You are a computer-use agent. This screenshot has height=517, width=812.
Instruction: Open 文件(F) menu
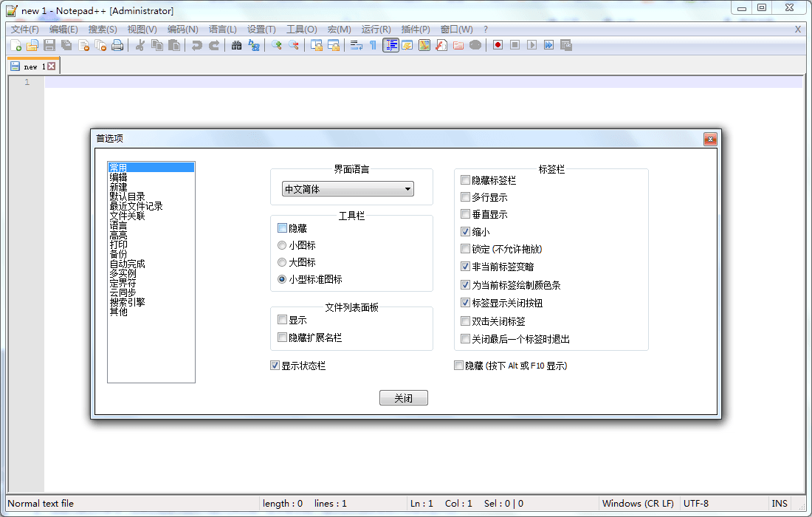pyautogui.click(x=25, y=29)
